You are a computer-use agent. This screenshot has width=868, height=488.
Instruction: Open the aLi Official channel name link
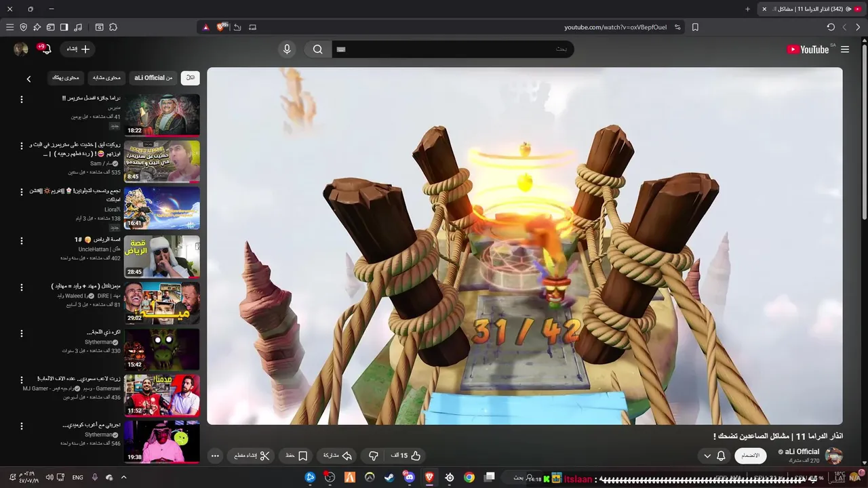pos(802,451)
